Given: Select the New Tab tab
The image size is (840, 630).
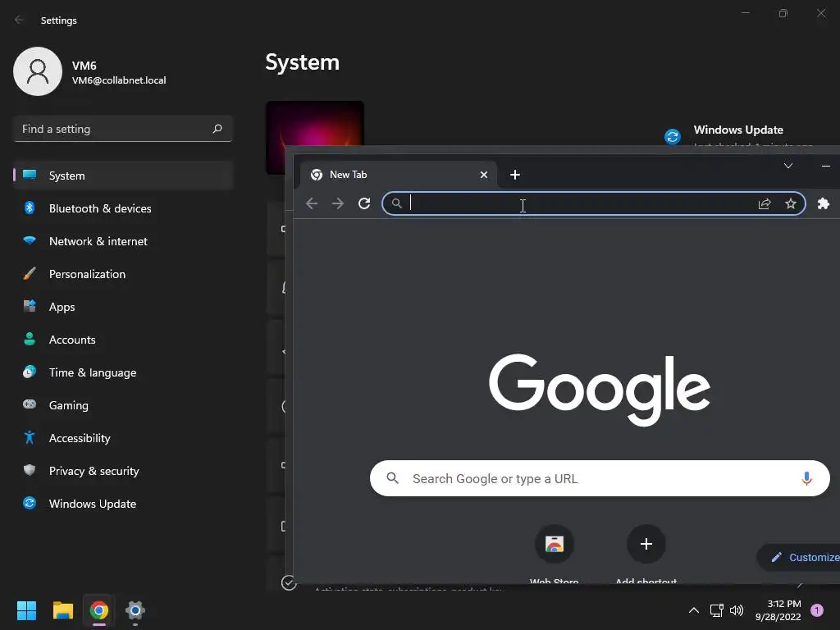Looking at the screenshot, I should 398,175.
